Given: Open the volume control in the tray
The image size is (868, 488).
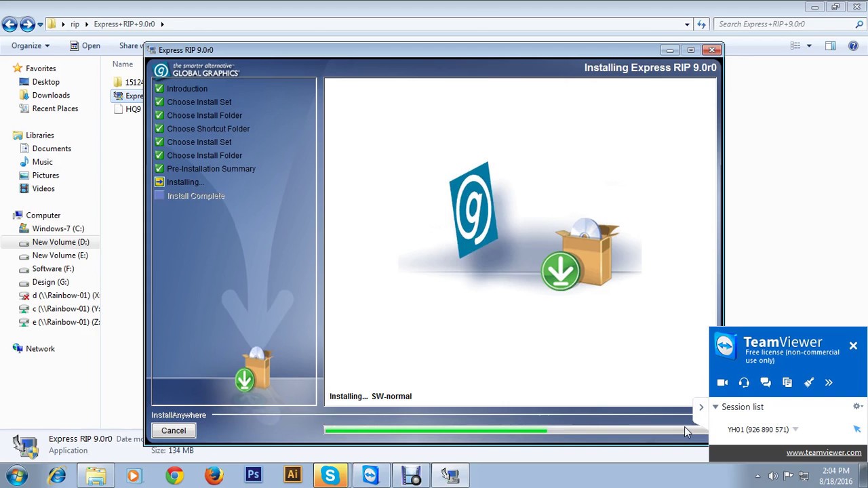Looking at the screenshot, I should click(773, 476).
